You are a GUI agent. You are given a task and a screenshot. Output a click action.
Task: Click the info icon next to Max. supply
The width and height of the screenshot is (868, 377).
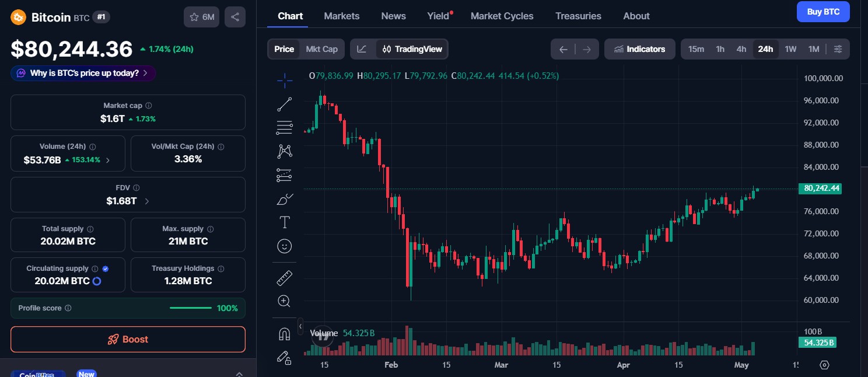(x=211, y=229)
